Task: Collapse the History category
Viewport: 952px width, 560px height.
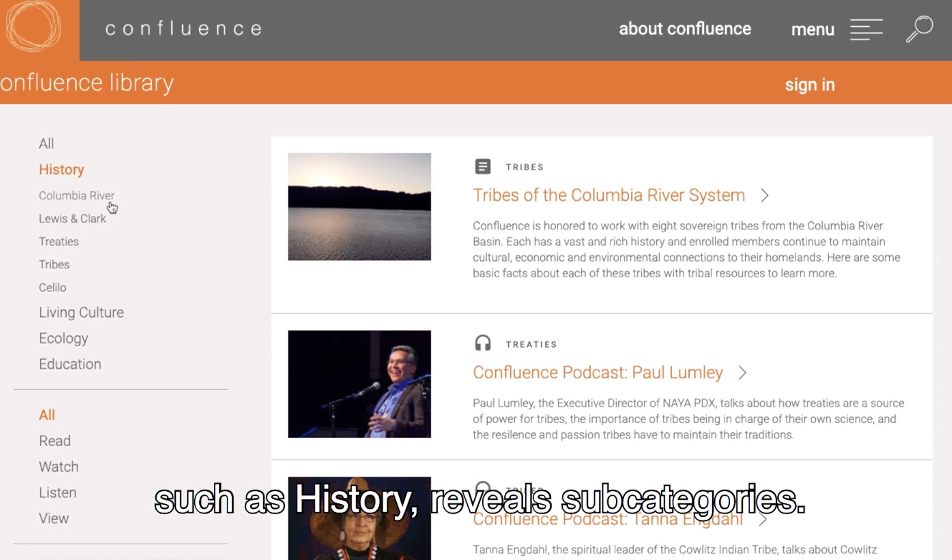Action: [x=61, y=169]
